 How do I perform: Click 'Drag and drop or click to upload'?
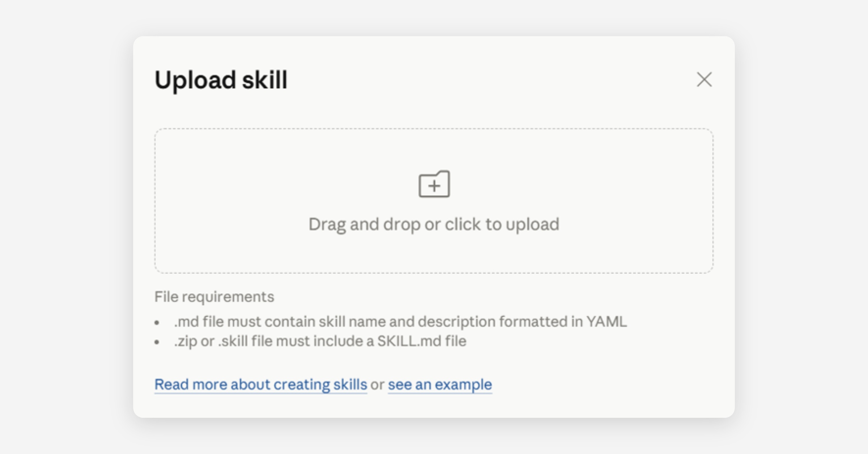pyautogui.click(x=434, y=224)
